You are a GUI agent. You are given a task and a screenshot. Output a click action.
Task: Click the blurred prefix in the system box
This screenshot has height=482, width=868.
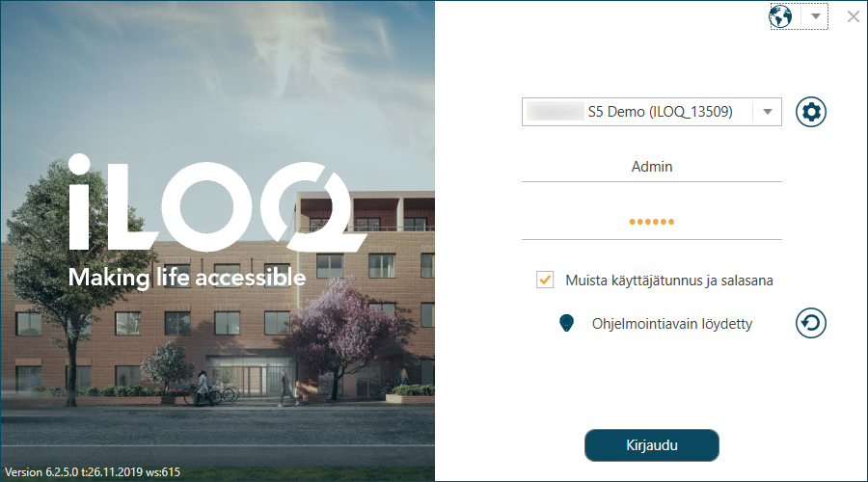556,112
